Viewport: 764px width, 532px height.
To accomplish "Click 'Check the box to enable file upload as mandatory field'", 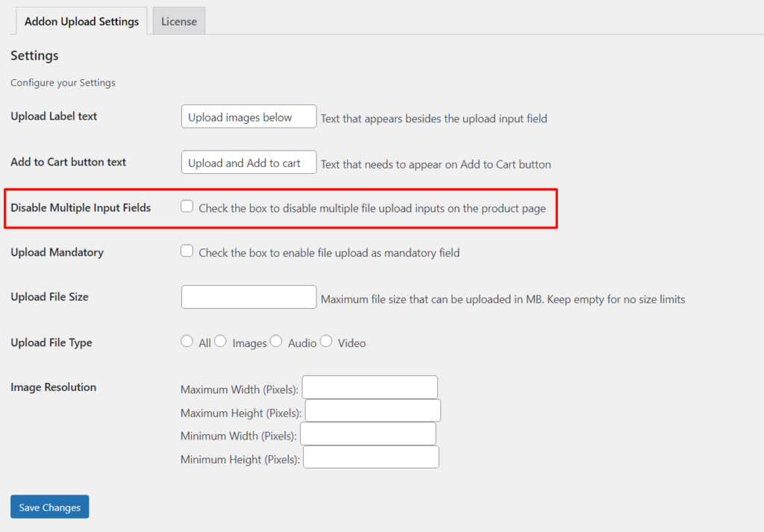I will tap(329, 253).
